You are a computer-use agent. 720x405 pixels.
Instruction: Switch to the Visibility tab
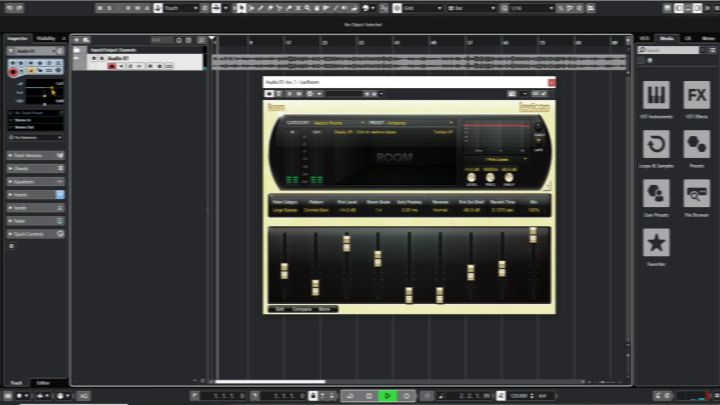46,39
